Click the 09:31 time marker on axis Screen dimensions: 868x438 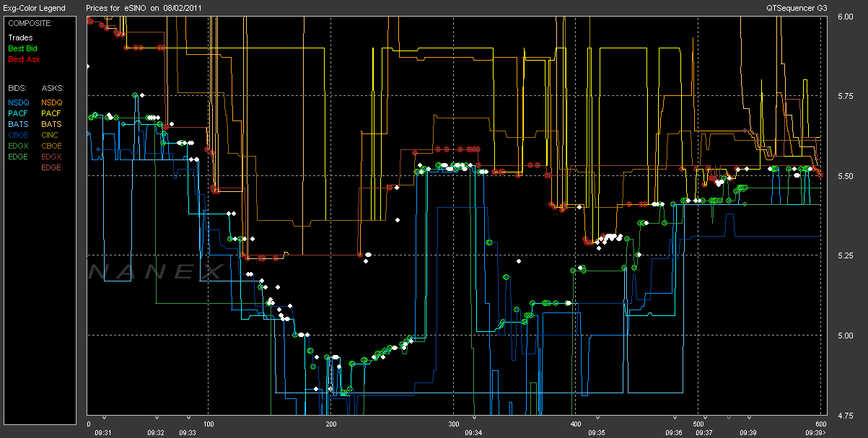tap(104, 432)
